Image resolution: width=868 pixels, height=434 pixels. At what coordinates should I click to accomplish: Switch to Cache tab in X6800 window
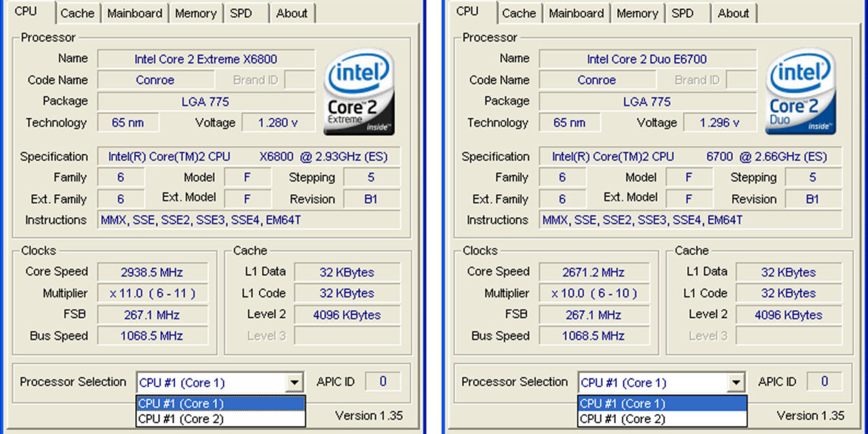pos(77,13)
